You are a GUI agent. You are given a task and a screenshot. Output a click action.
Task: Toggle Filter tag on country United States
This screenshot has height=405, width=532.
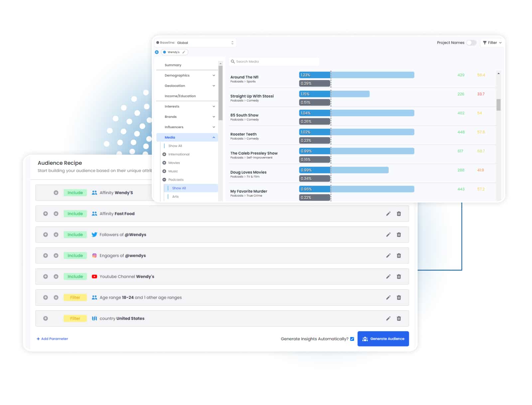pyautogui.click(x=75, y=318)
